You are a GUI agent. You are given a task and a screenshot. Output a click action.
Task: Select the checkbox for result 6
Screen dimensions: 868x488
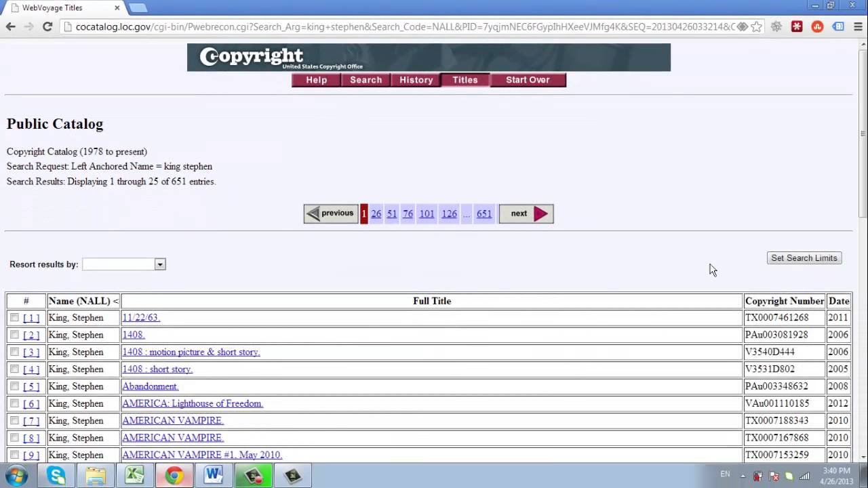click(14, 403)
